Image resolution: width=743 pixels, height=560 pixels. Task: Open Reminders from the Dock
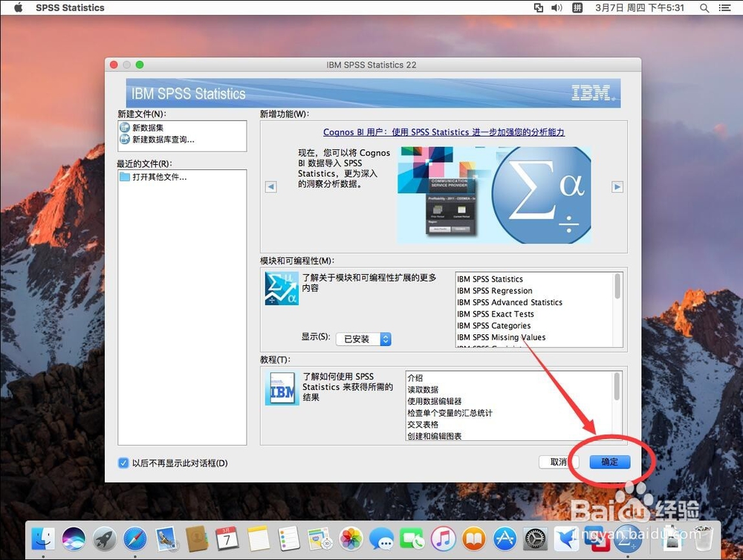click(x=289, y=538)
